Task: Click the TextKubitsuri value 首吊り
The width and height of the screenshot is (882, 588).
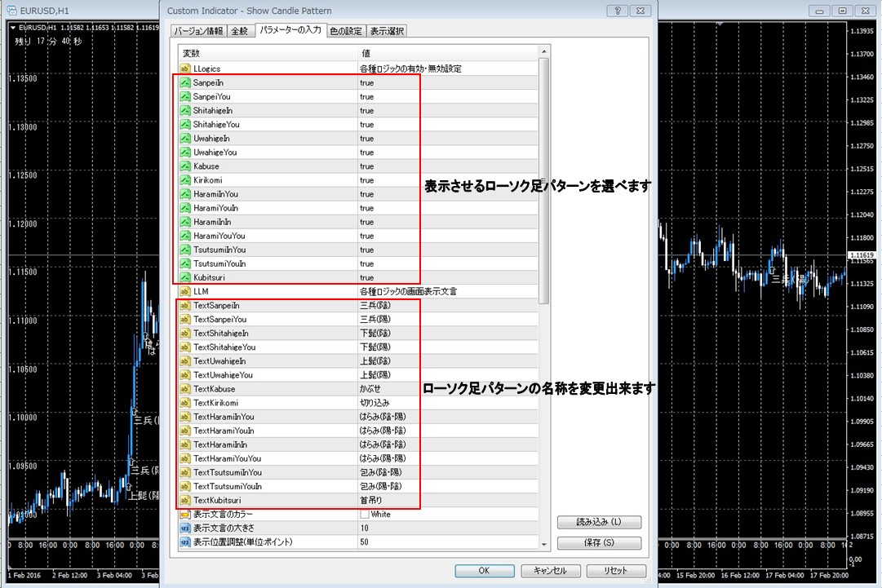Action: (370, 500)
